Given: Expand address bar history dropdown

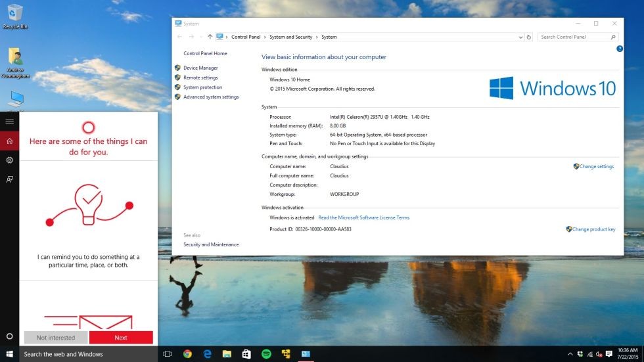Looking at the screenshot, I should point(520,37).
